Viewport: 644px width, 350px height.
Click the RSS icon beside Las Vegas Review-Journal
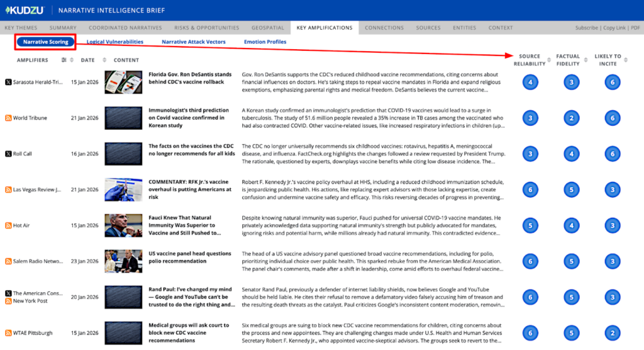point(8,189)
